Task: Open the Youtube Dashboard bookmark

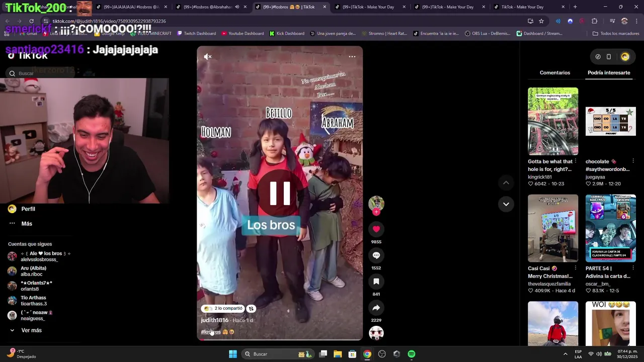Action: (243, 34)
